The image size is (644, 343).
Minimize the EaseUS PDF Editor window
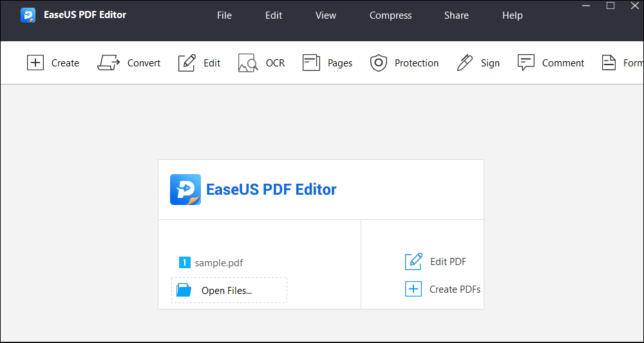pos(587,6)
